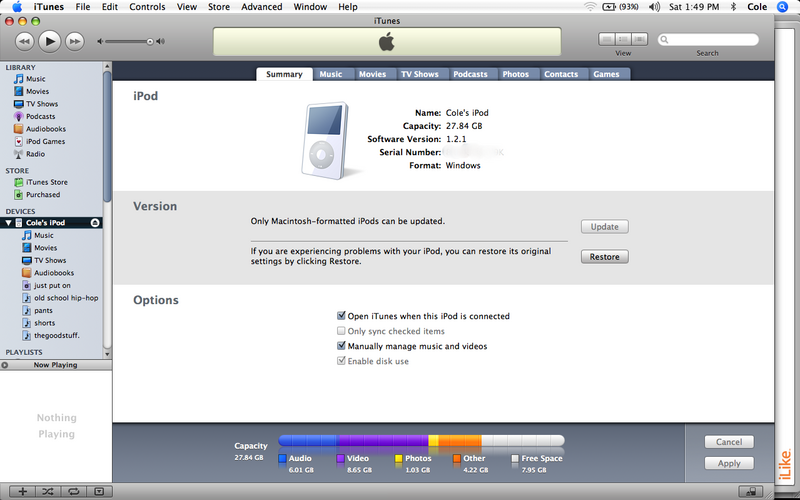
Task: Toggle the repeat button
Action: point(73,491)
